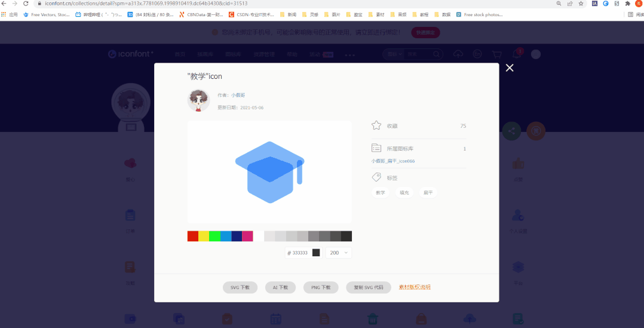Click the 快速绑定 button in banner
This screenshot has width=644, height=328.
tap(425, 32)
